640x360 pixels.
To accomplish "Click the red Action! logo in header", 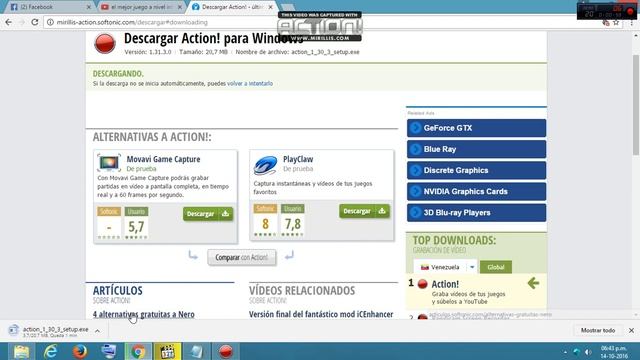I will point(105,43).
